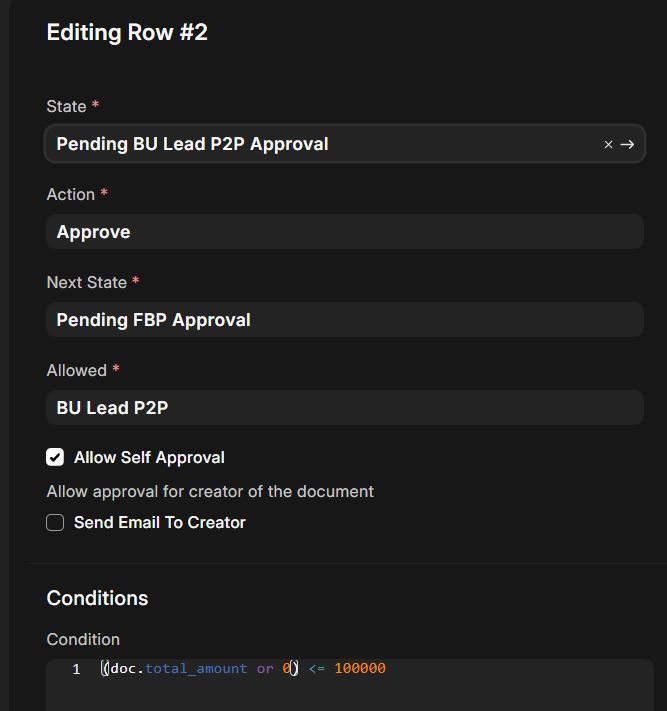Click line number 1 in the code gutter
Image resolution: width=667 pixels, height=711 pixels.
76,669
